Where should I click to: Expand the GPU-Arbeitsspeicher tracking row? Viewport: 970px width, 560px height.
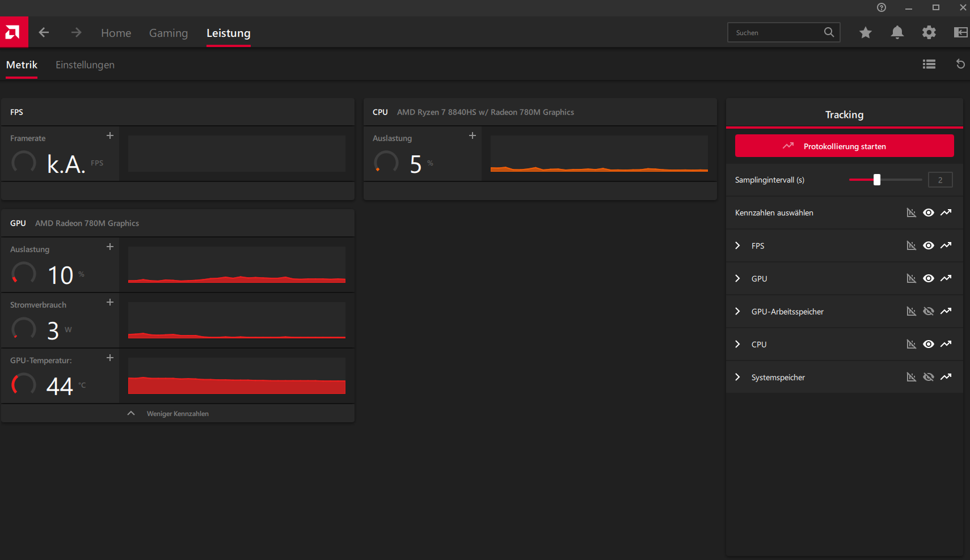(x=737, y=311)
